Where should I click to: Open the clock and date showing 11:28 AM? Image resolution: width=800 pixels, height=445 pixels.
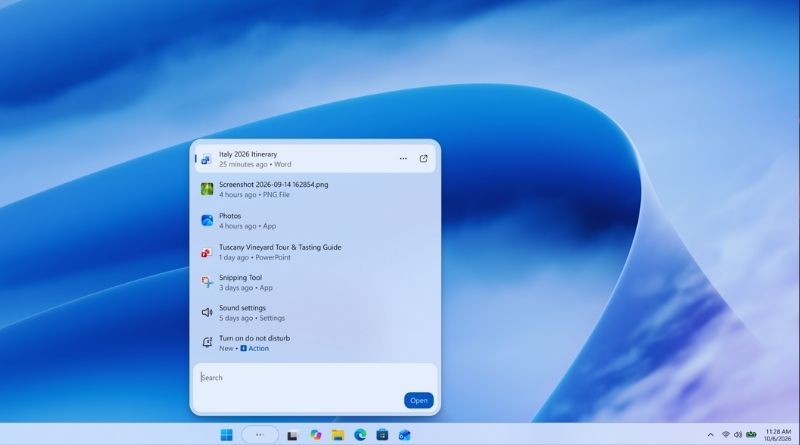coord(778,435)
